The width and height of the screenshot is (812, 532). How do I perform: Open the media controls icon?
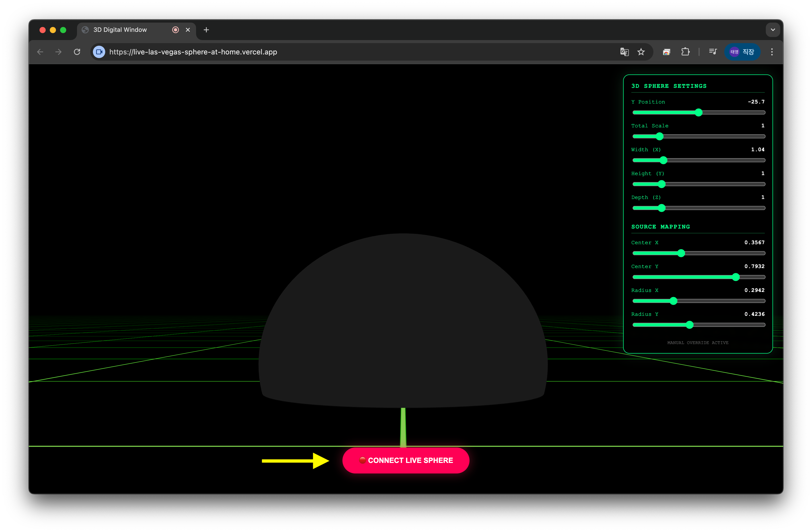(713, 52)
